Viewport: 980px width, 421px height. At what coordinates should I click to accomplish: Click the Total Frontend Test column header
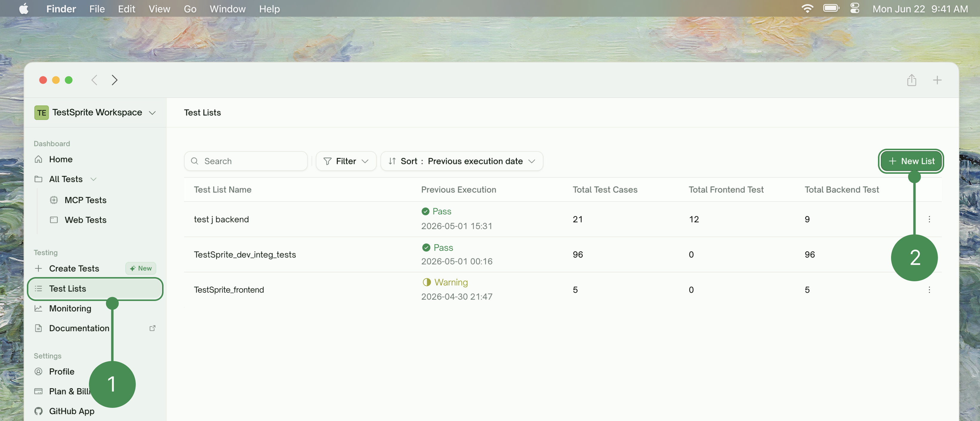point(726,190)
